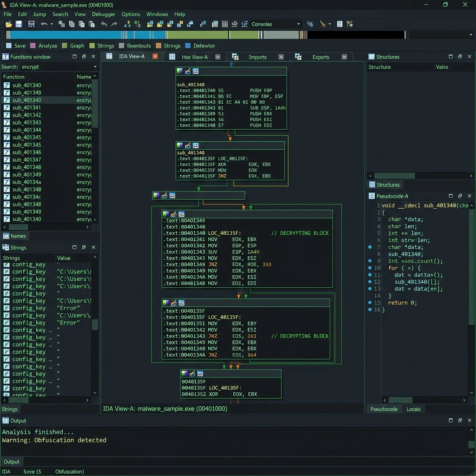Click the undo arrow in the toolbar
476x476 pixels.
tap(44, 24)
